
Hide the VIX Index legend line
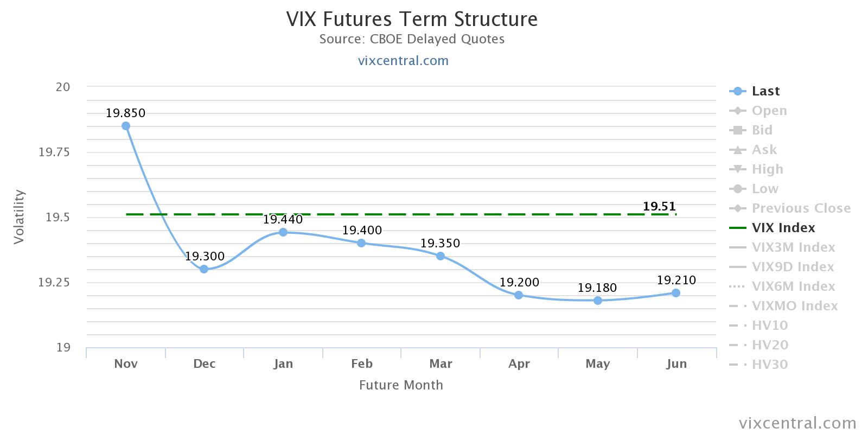[783, 228]
